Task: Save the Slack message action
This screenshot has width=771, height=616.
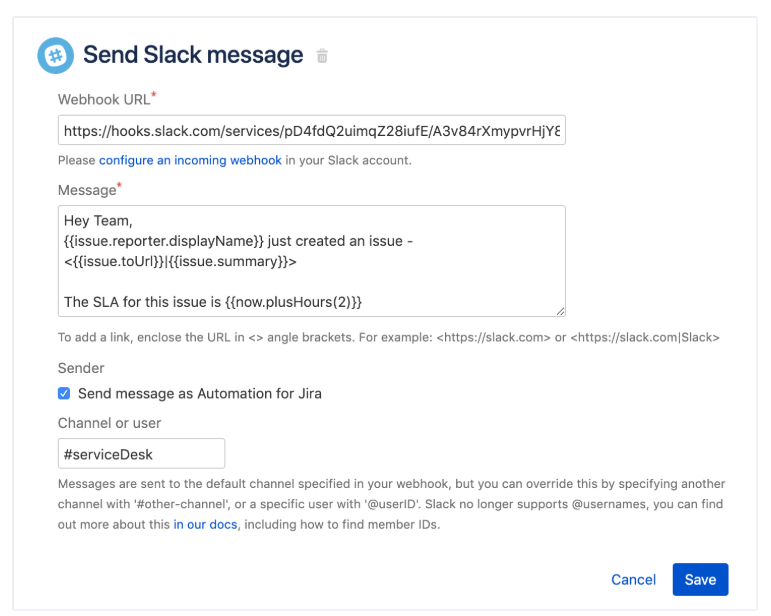Action: [x=700, y=580]
